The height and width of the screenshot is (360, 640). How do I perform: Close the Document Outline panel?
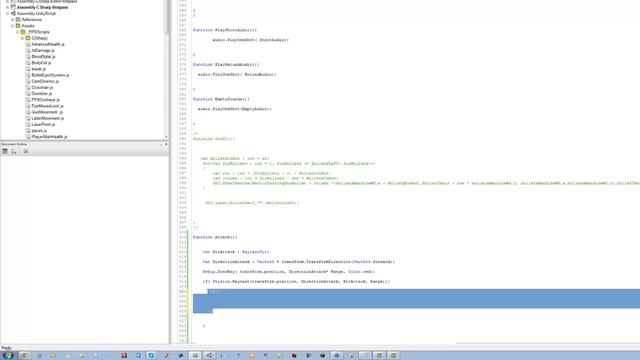tap(166, 144)
